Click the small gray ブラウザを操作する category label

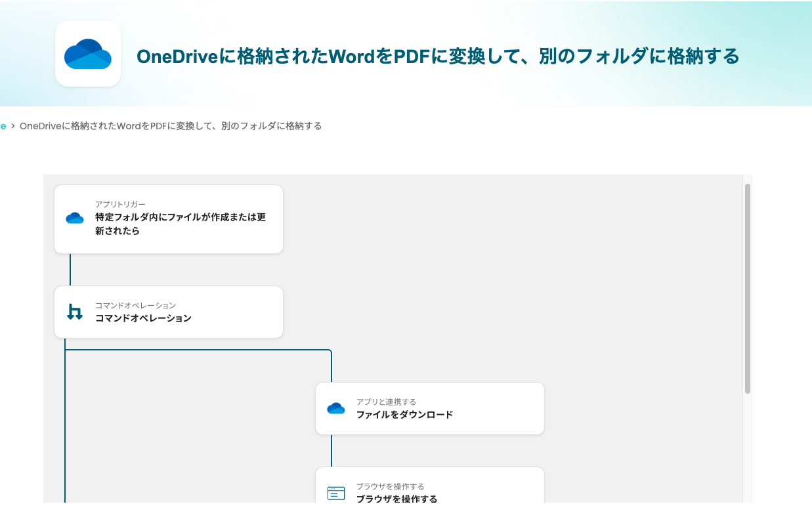(x=390, y=486)
